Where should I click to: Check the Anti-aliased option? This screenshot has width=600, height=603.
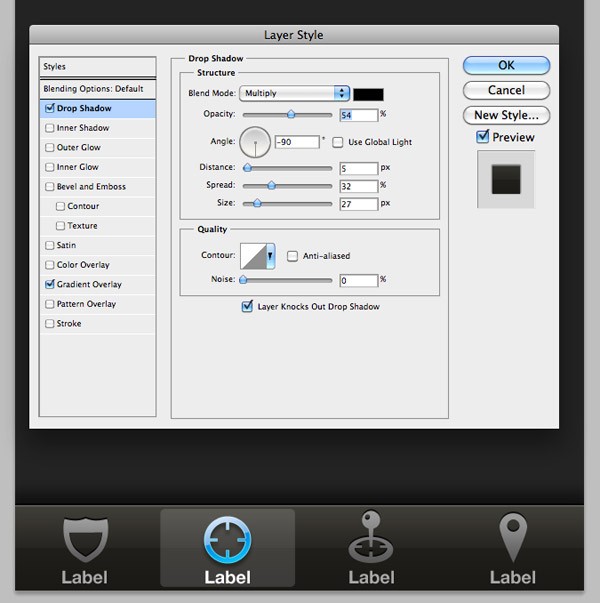(x=292, y=256)
